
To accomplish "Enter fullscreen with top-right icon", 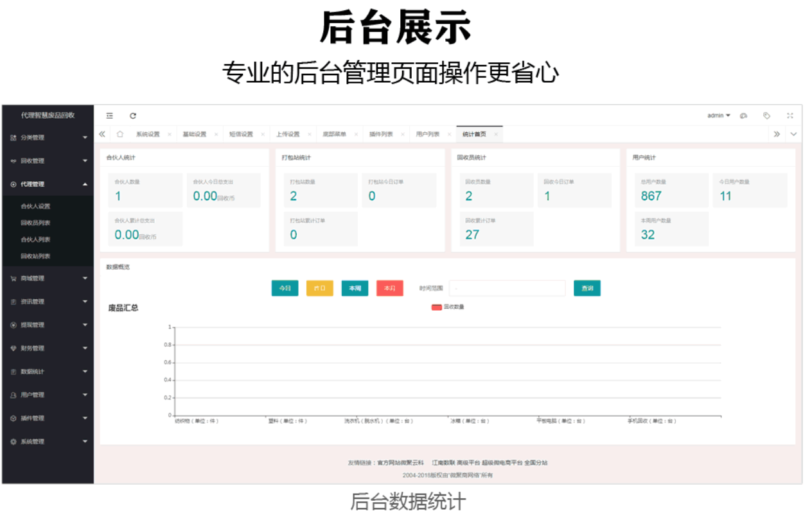I will coord(790,116).
